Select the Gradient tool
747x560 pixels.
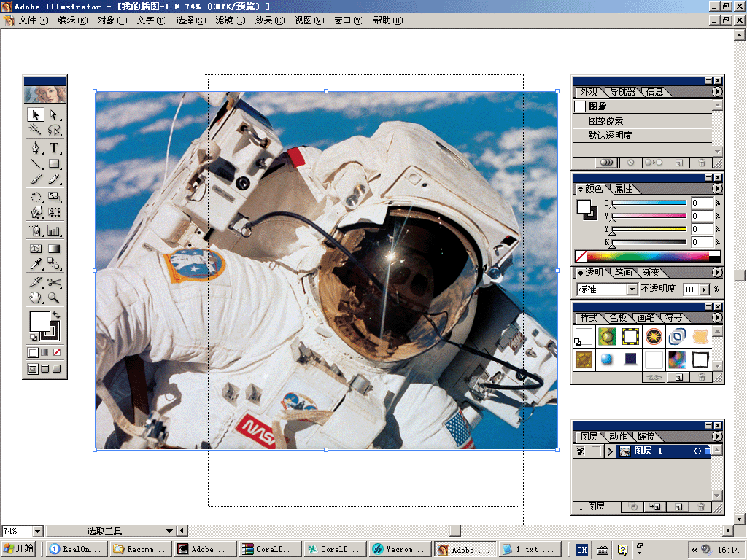coord(54,249)
